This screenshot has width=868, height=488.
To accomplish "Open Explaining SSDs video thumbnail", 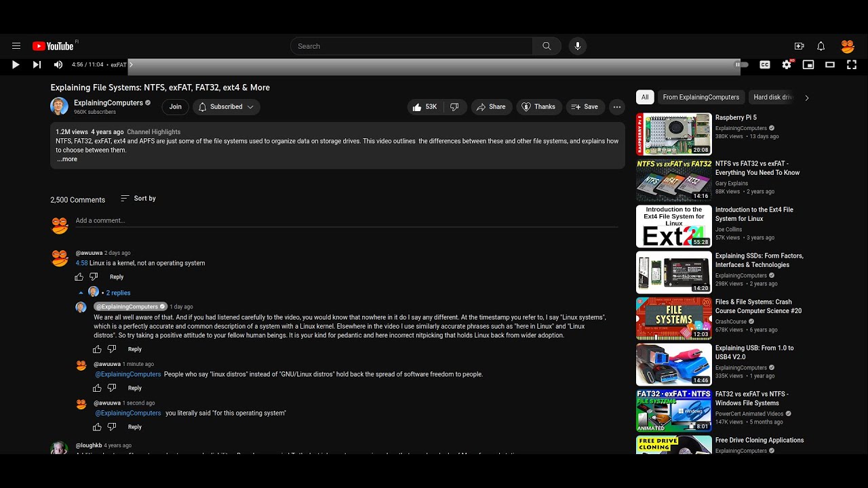I will pyautogui.click(x=673, y=272).
